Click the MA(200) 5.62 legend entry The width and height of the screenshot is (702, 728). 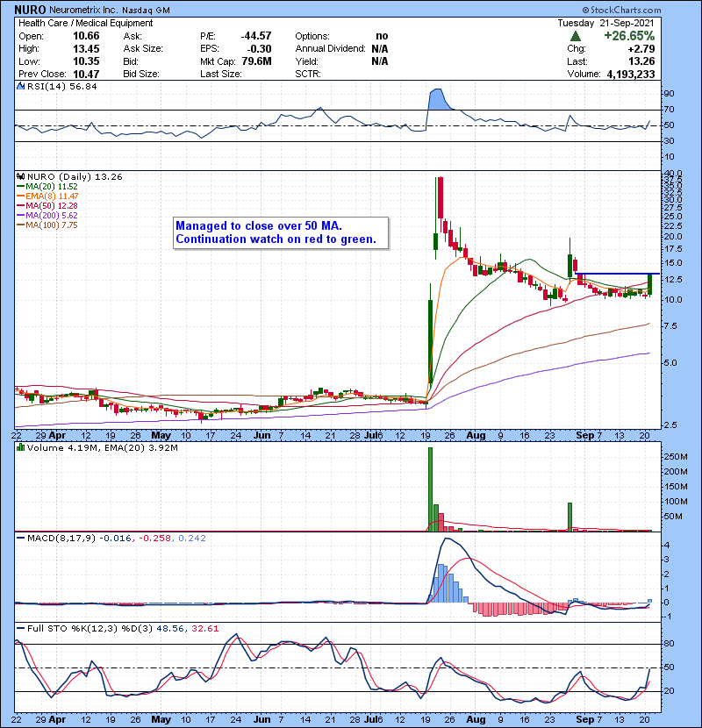47,216
